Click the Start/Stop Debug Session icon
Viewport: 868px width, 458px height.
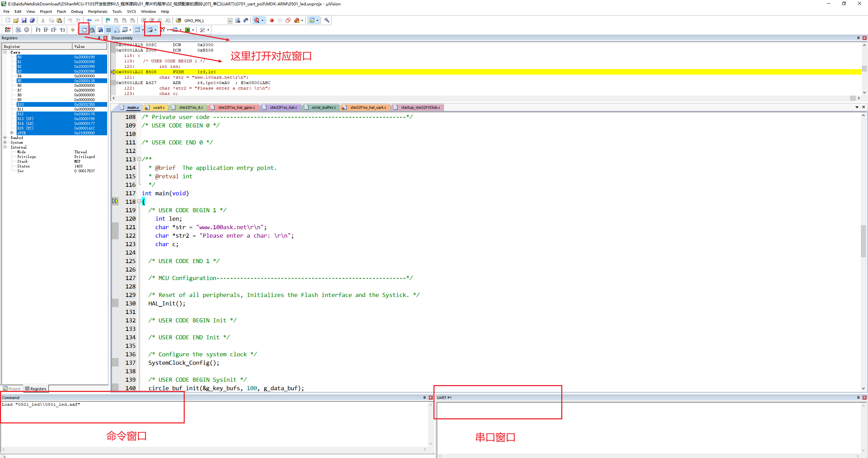coord(257,20)
